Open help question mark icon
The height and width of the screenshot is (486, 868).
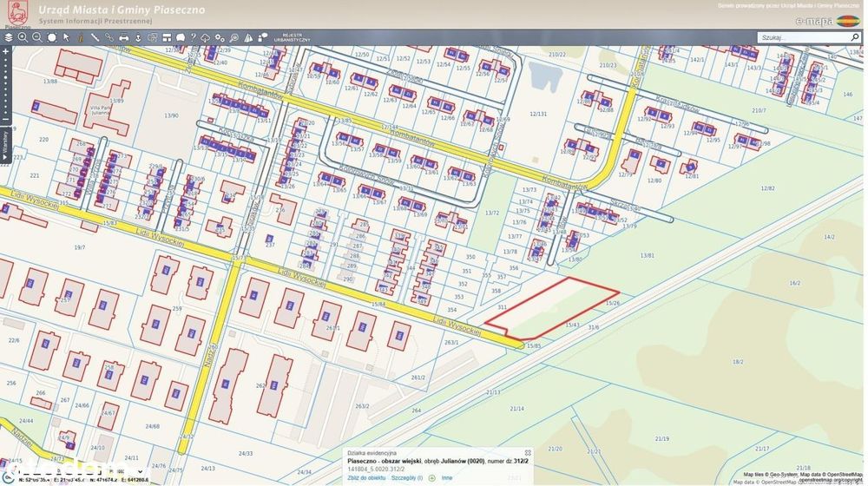point(193,37)
